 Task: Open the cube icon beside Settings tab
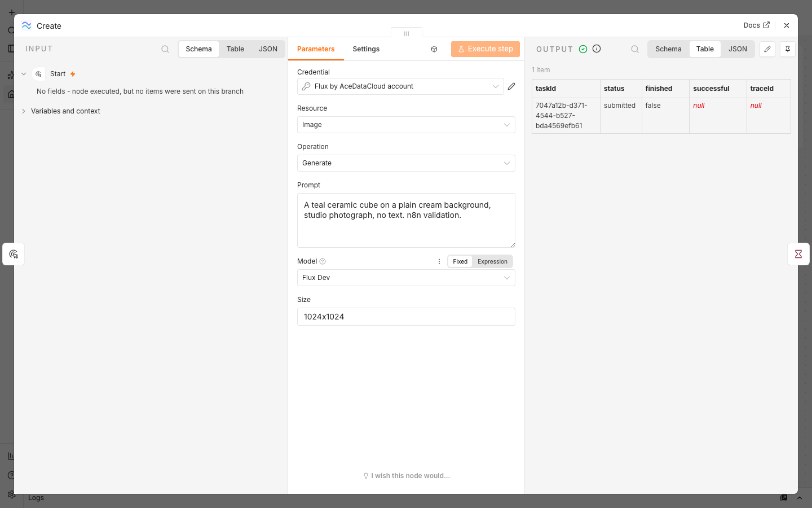click(434, 49)
